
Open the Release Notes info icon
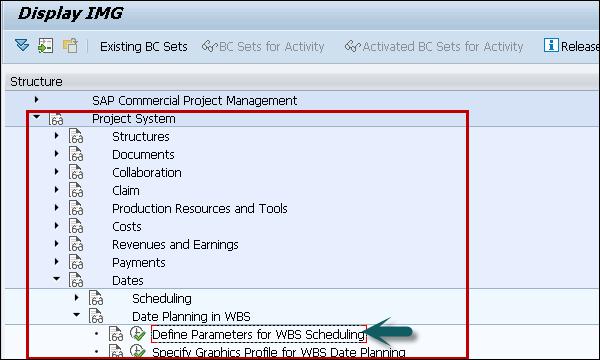click(551, 45)
